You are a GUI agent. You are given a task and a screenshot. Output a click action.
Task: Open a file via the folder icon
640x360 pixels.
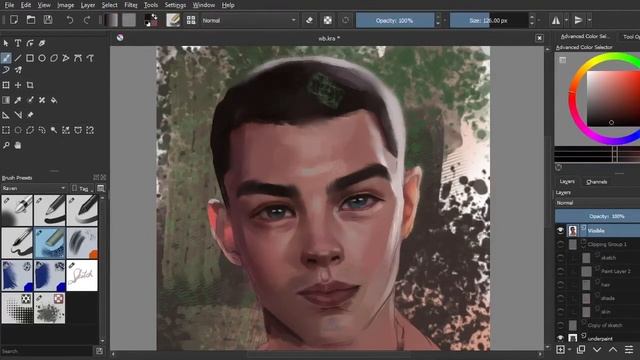[31, 20]
